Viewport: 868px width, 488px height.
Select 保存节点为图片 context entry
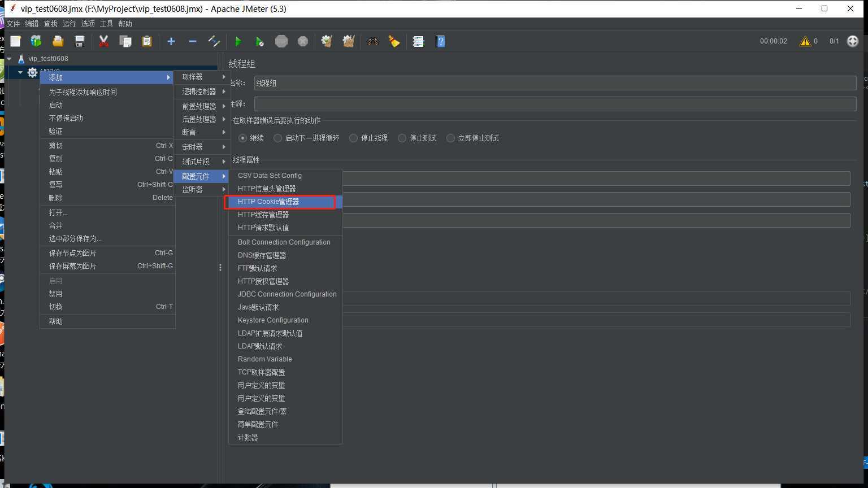(107, 253)
